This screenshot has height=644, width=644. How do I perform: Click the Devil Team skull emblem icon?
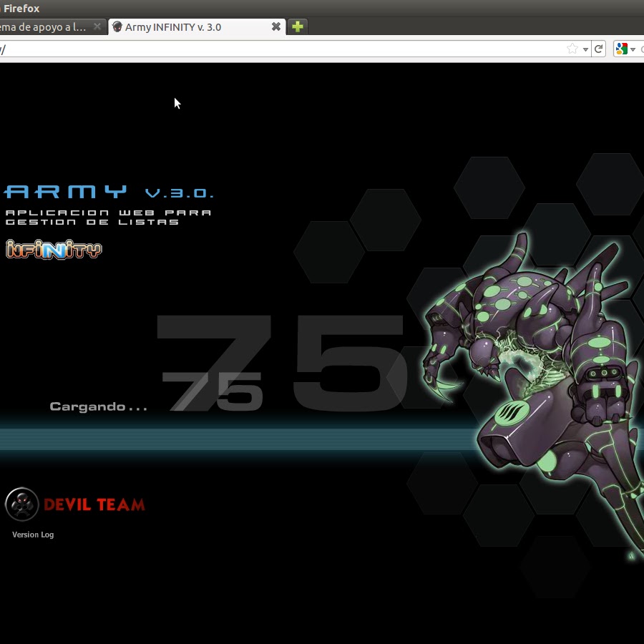tap(21, 504)
